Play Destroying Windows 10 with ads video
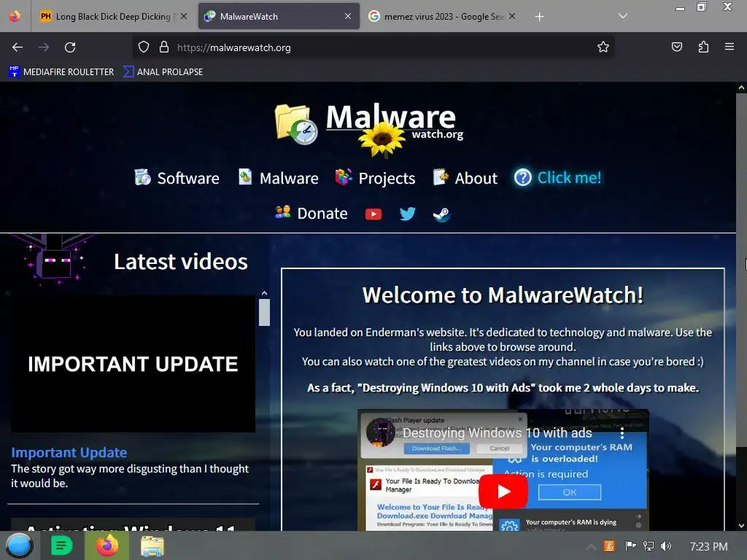 pos(503,491)
